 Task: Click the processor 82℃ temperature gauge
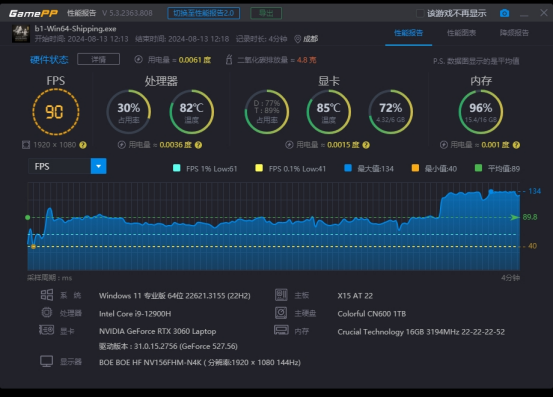(192, 112)
